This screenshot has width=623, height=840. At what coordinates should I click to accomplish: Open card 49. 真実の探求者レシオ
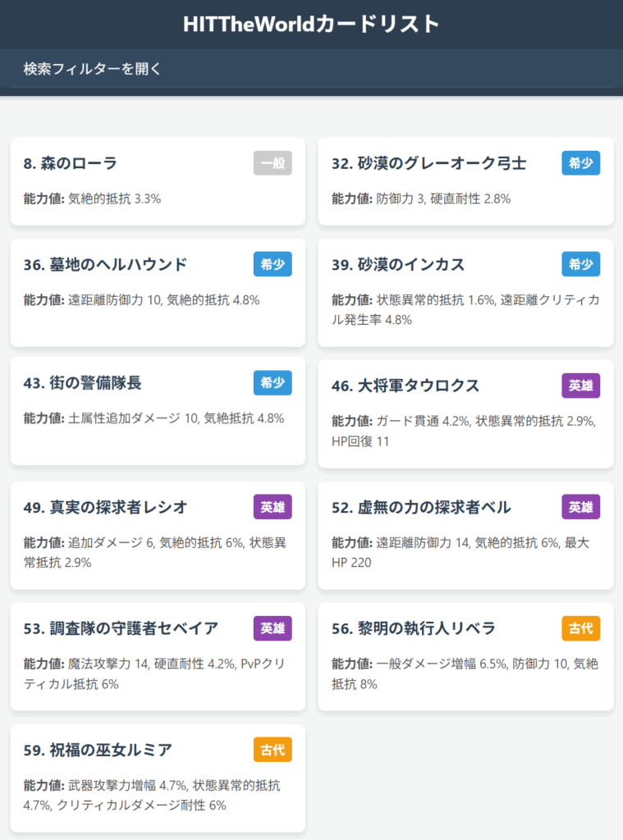pyautogui.click(x=105, y=508)
